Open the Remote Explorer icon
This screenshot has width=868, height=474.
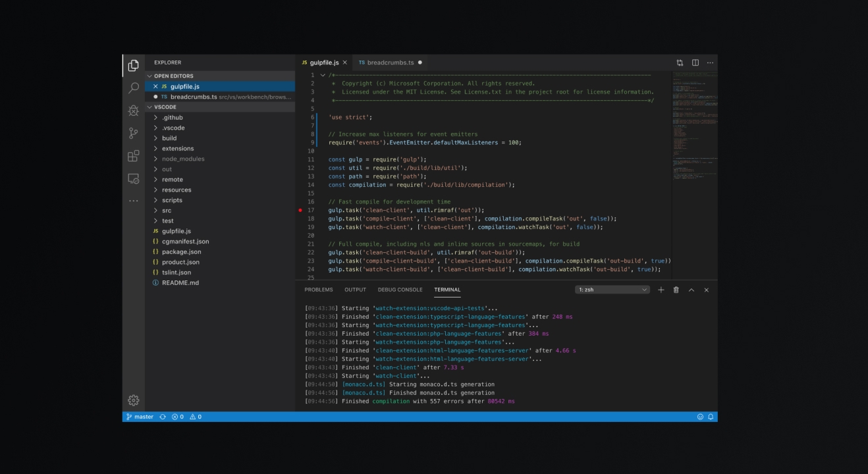[134, 179]
